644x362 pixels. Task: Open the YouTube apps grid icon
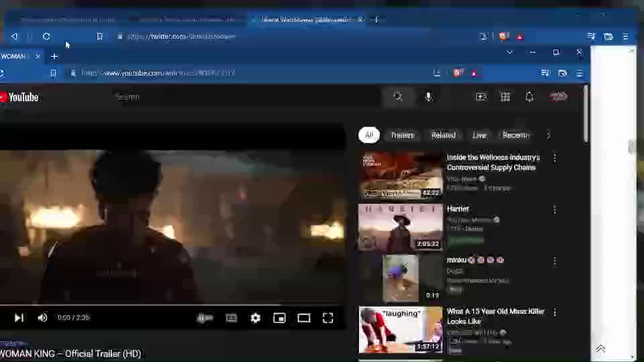(505, 97)
